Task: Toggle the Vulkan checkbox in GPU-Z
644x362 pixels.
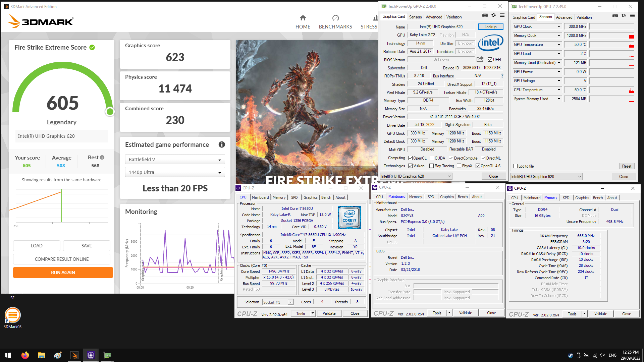Action: click(x=410, y=166)
